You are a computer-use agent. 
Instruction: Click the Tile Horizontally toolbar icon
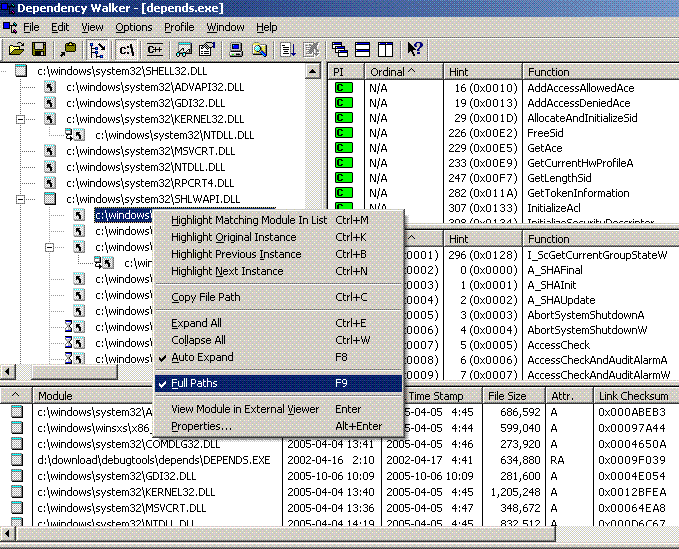(x=362, y=49)
